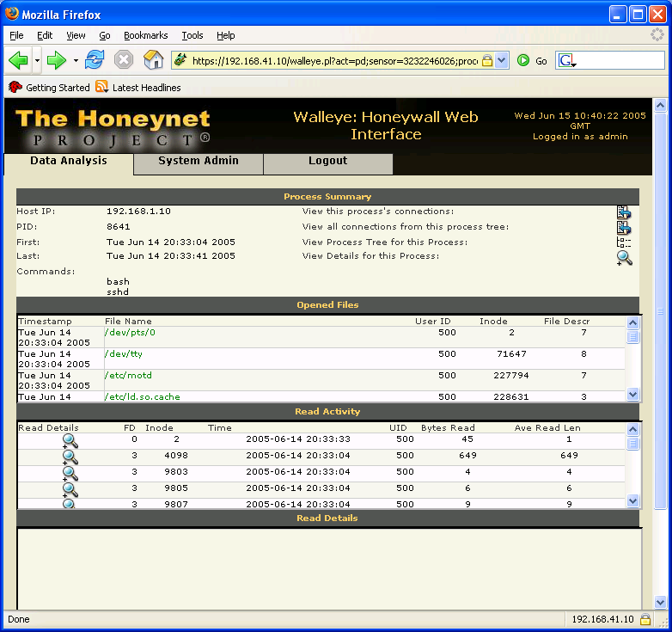Click the Firefox logo in the title bar
Screen dimensions: 672x632
(11, 13)
